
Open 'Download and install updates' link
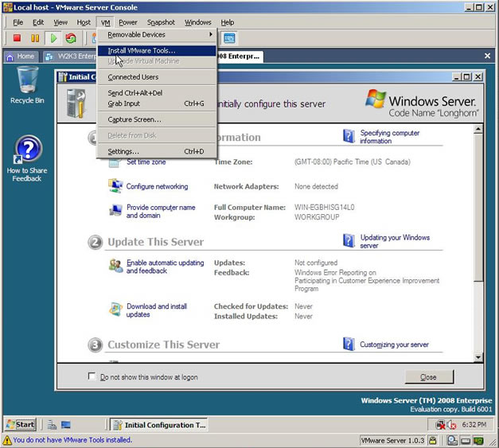point(157,310)
